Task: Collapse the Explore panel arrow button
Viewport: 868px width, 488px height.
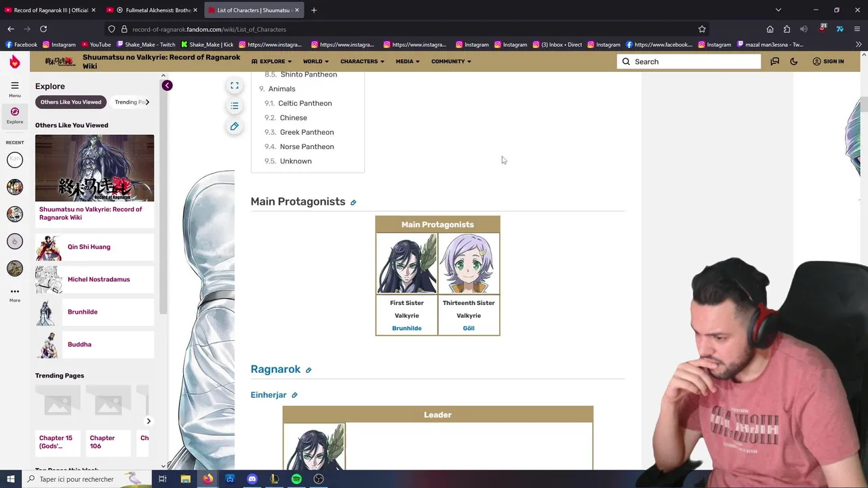Action: pos(167,85)
